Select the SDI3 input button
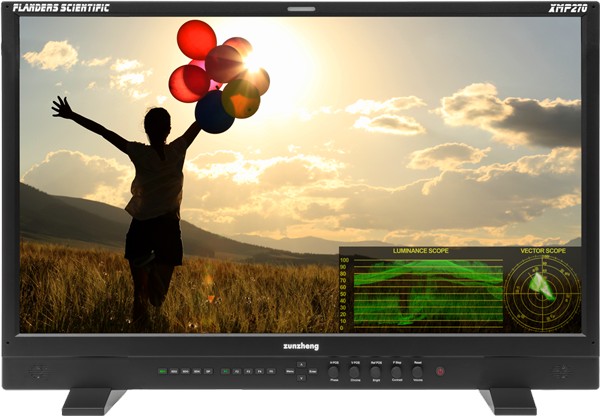600x416 pixels. [186, 371]
